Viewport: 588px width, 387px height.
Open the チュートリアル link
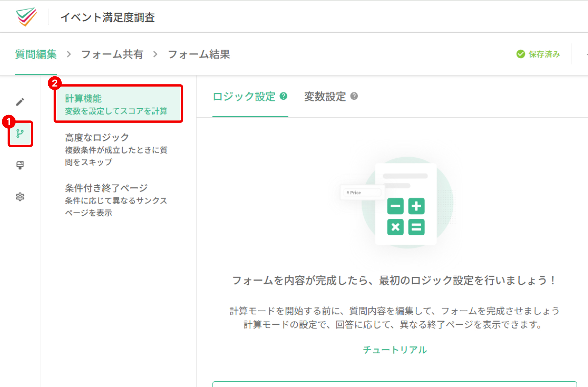(395, 350)
